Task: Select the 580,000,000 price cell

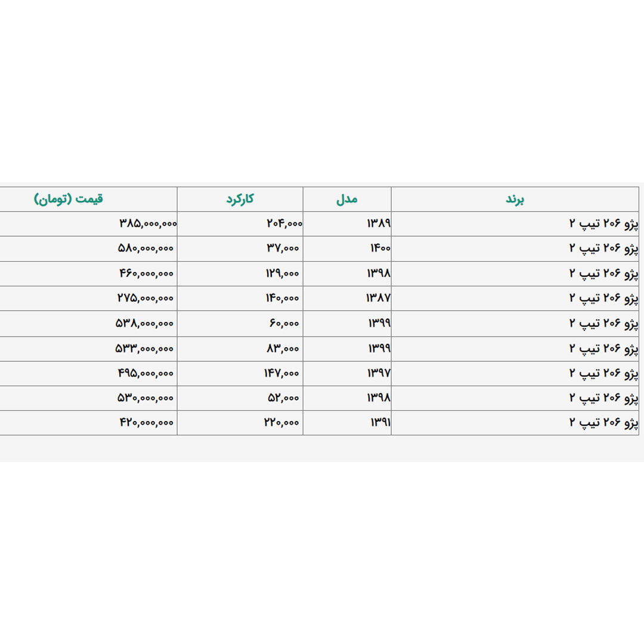Action: click(x=145, y=249)
